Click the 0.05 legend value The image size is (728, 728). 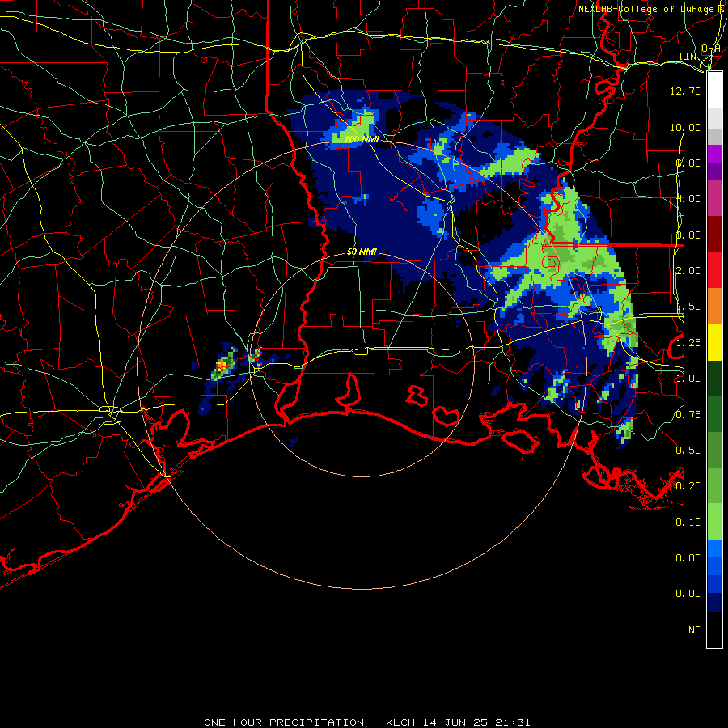pos(688,557)
